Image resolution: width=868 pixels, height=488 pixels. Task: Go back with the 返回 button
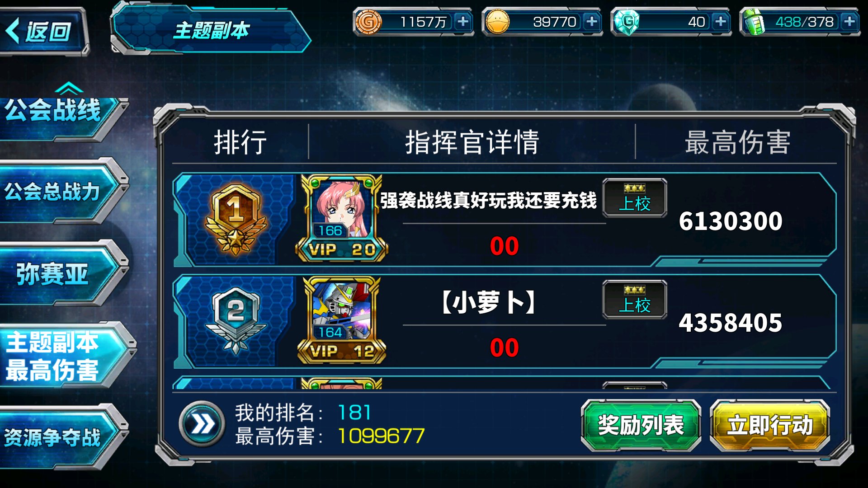tap(43, 31)
